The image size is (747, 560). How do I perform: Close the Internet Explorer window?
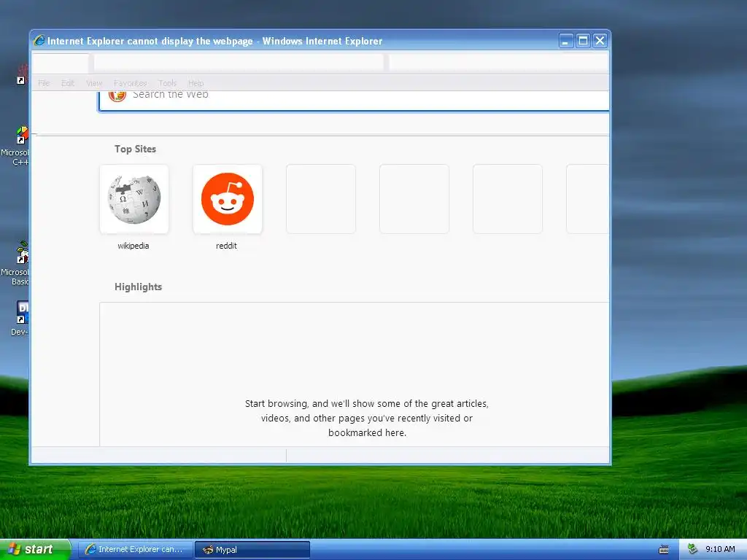coord(600,41)
